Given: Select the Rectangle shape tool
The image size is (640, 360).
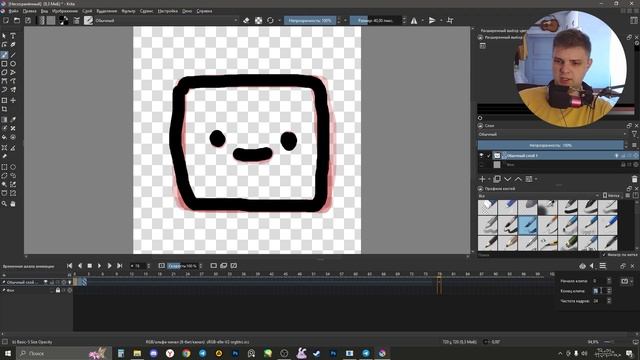Looking at the screenshot, I should (4, 64).
